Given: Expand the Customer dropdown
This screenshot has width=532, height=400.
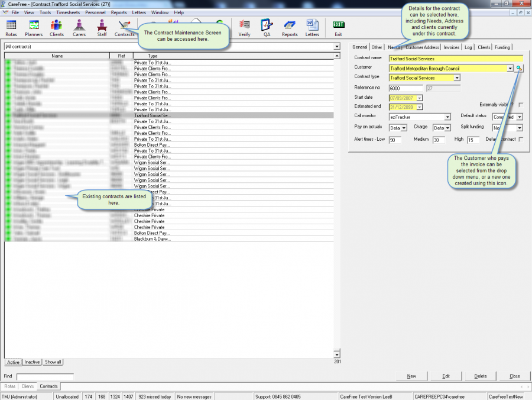Looking at the screenshot, I should pos(510,69).
